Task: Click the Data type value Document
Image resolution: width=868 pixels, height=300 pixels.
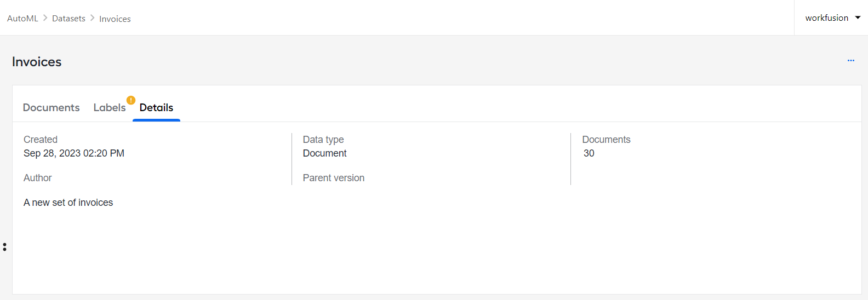Action: (x=324, y=153)
